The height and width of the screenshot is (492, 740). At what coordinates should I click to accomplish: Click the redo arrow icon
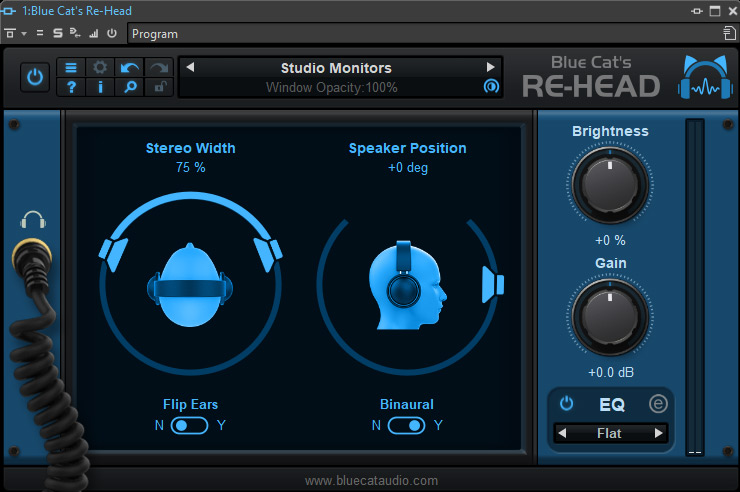pos(159,68)
